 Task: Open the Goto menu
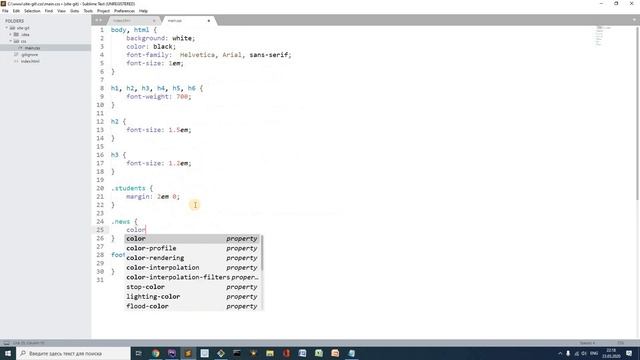(x=74, y=11)
